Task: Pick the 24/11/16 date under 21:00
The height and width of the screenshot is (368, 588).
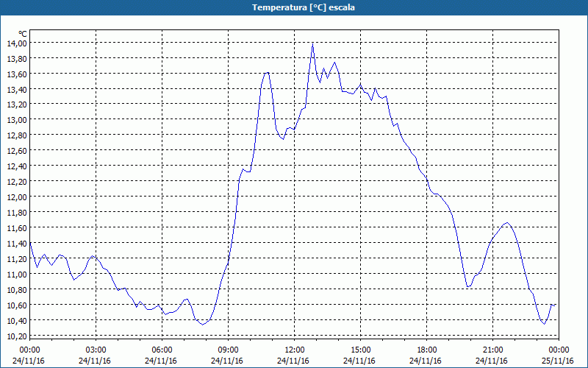Action: (x=492, y=361)
